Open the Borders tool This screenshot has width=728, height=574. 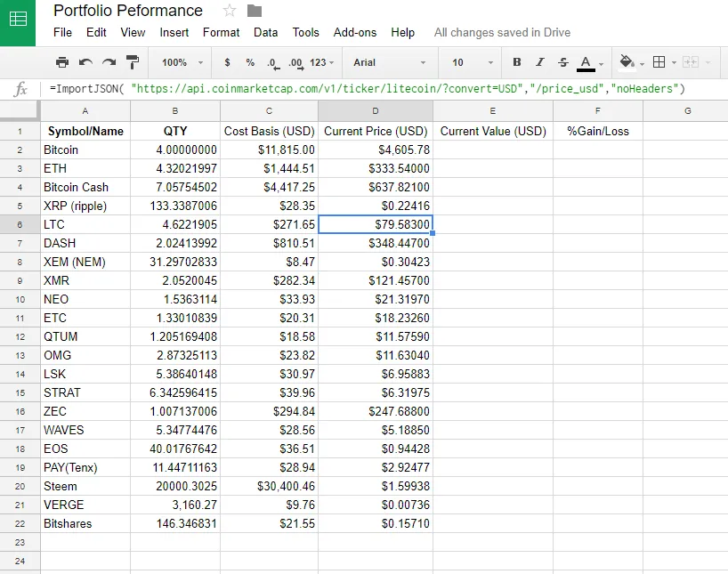tap(659, 62)
